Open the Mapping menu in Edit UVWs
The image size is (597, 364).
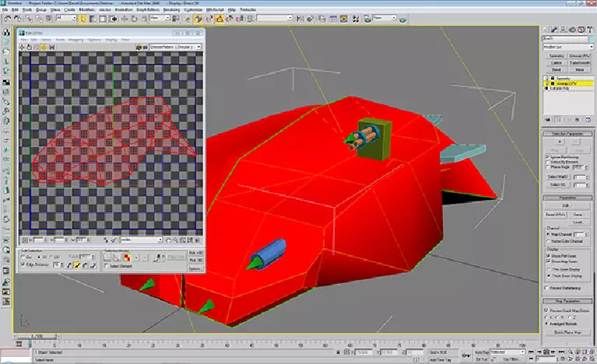pyautogui.click(x=76, y=38)
